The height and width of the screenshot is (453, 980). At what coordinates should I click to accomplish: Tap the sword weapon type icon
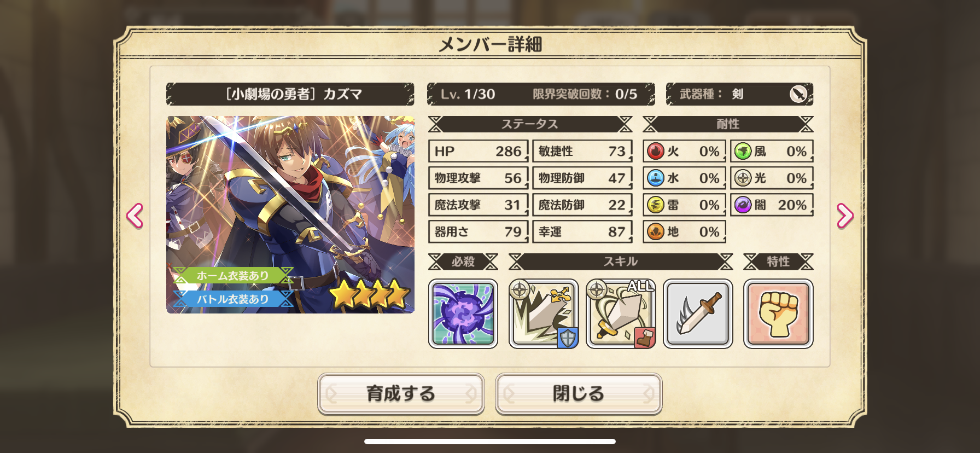(x=798, y=94)
